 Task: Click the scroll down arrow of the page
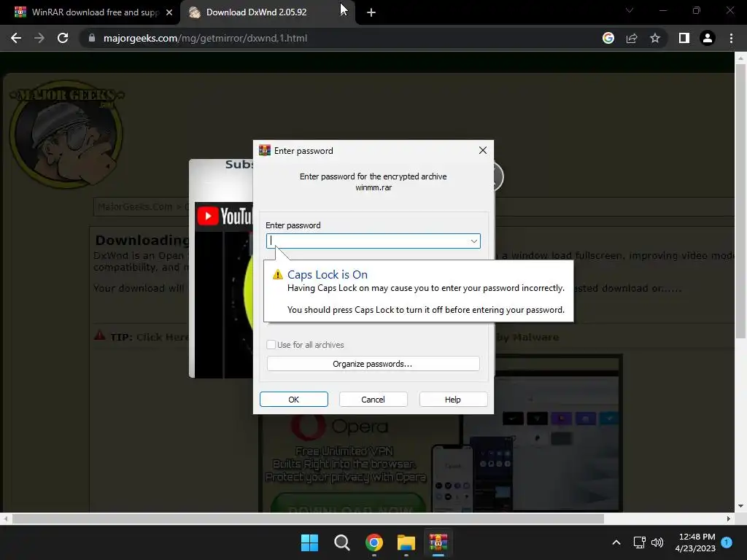click(x=740, y=506)
